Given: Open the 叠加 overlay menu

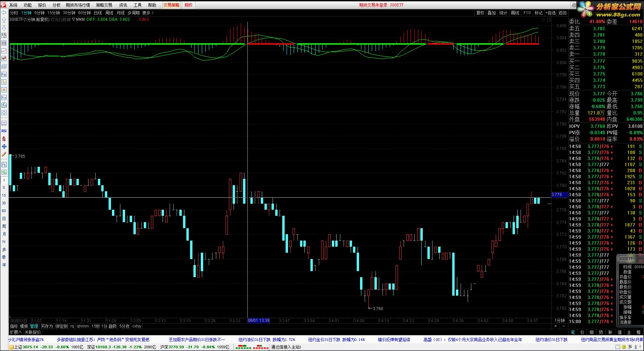Looking at the screenshot, I should 492,13.
